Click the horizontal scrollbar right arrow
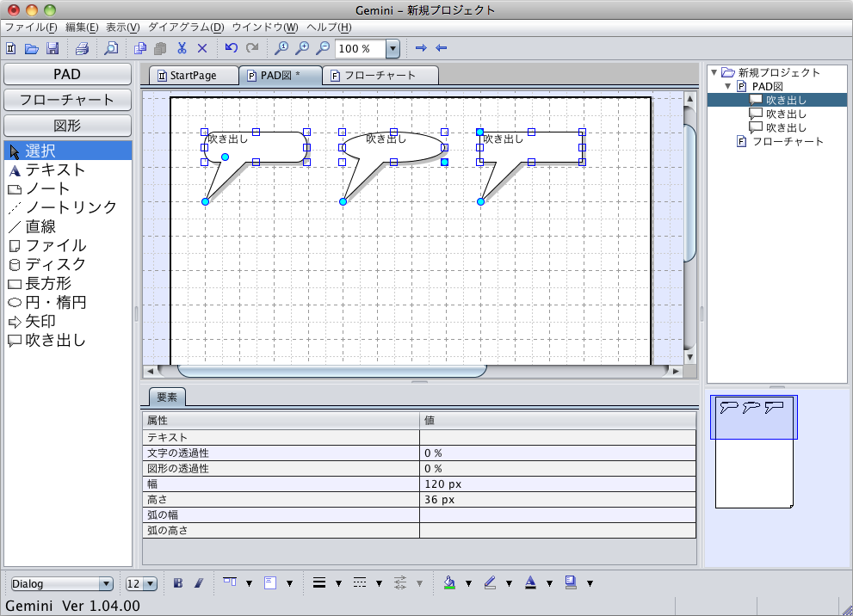 pos(676,372)
